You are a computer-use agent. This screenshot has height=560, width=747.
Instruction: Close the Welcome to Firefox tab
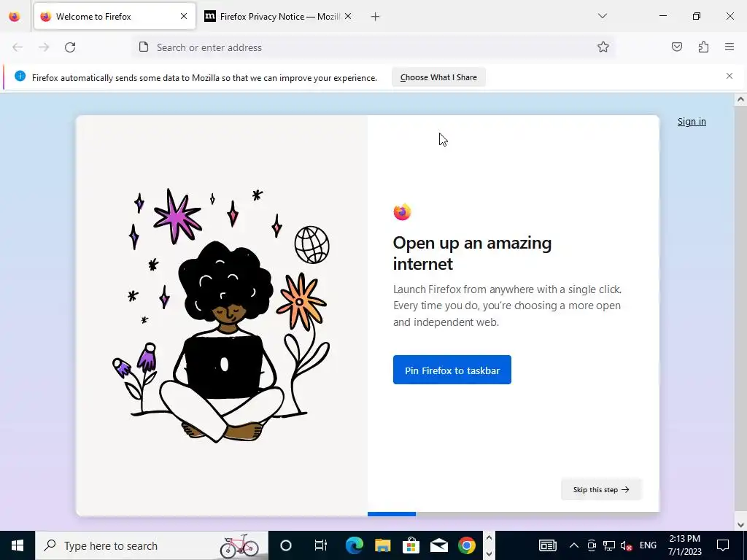click(x=183, y=16)
